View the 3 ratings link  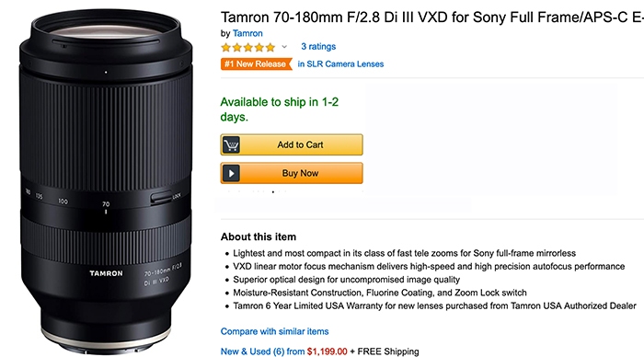pos(318,46)
